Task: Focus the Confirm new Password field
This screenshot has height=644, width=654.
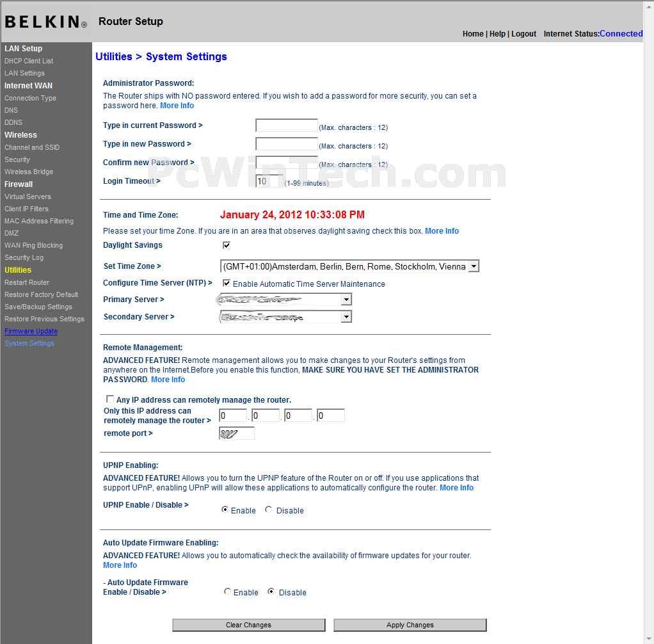Action: tap(287, 163)
